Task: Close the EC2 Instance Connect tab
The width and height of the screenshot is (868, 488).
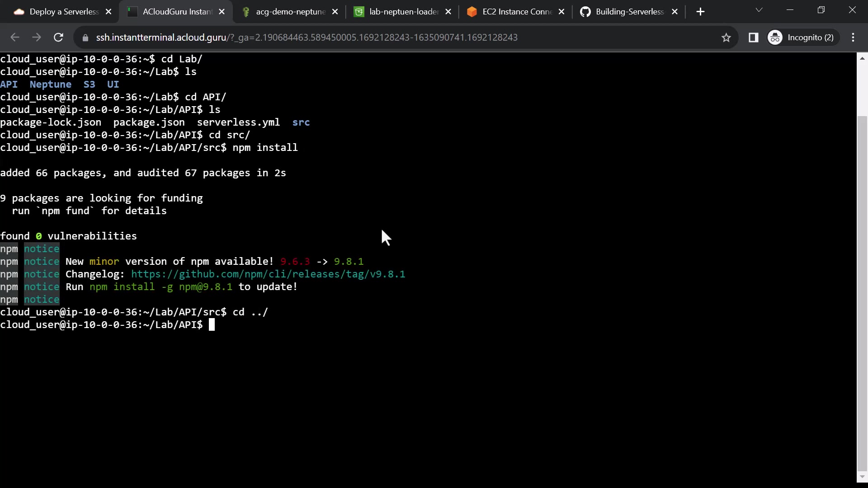Action: coord(561,12)
